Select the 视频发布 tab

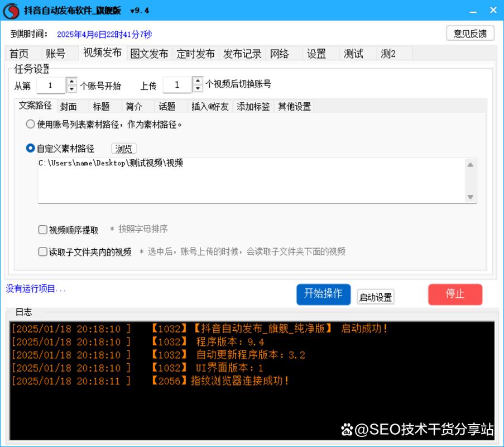click(102, 53)
